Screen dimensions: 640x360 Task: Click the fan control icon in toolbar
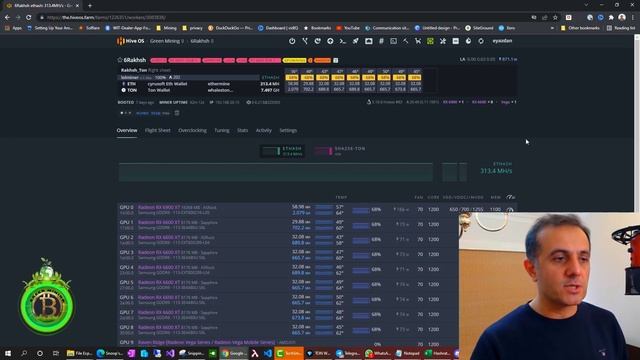443,41
